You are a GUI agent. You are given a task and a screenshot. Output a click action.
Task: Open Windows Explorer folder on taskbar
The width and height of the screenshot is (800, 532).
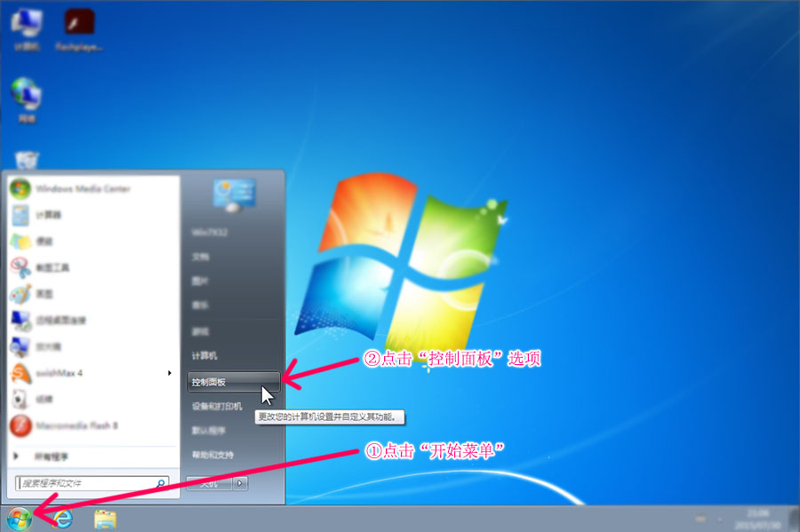coord(106,520)
